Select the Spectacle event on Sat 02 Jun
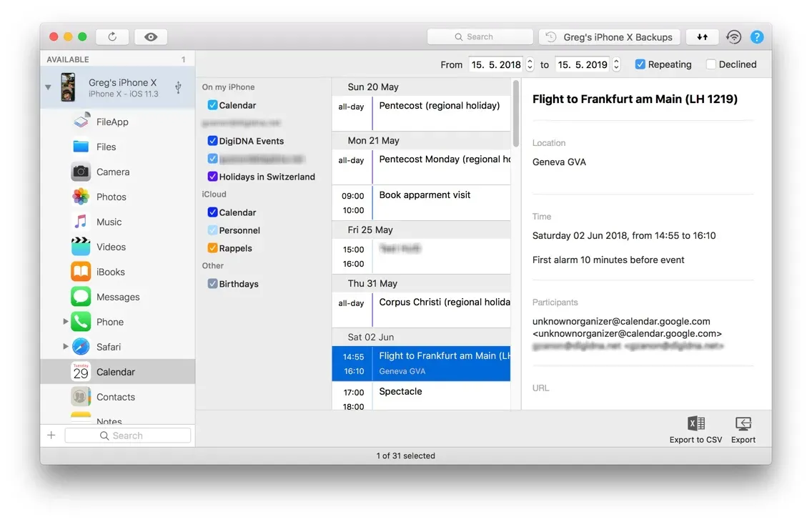Viewport: 812px width, 522px height. (400, 391)
